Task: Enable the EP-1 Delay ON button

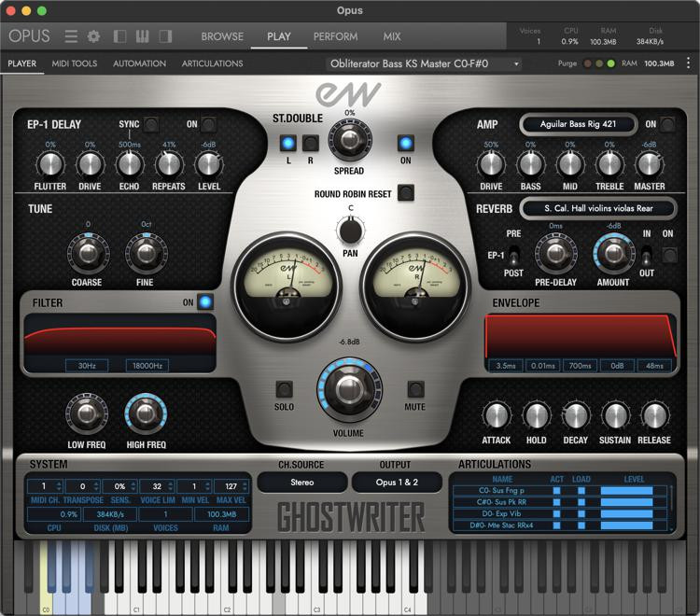Action: [x=209, y=124]
